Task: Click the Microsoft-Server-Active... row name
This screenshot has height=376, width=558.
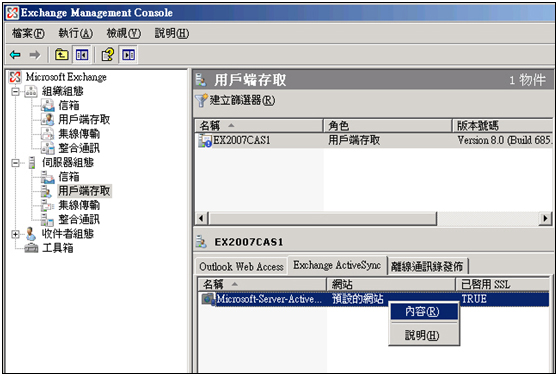Action: (x=269, y=299)
